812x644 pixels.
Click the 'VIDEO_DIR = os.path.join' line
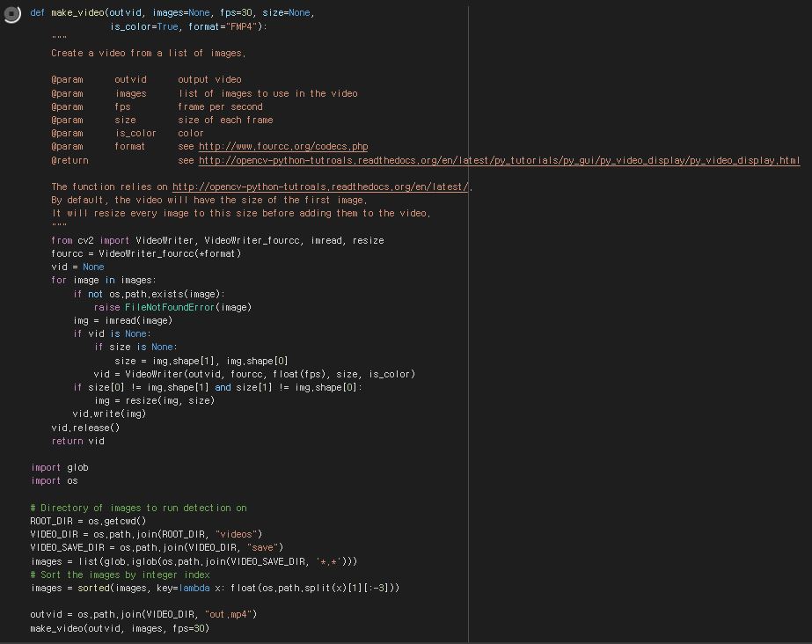(x=146, y=534)
